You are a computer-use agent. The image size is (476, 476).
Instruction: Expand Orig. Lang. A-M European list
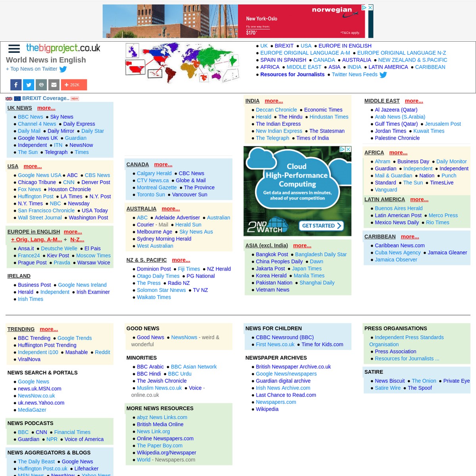click(36, 240)
